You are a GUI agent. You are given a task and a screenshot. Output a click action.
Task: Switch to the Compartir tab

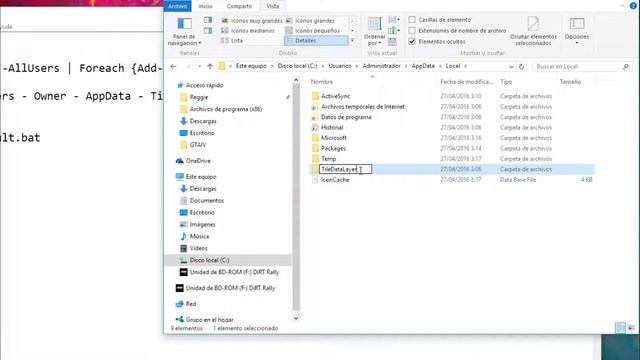coord(239,6)
